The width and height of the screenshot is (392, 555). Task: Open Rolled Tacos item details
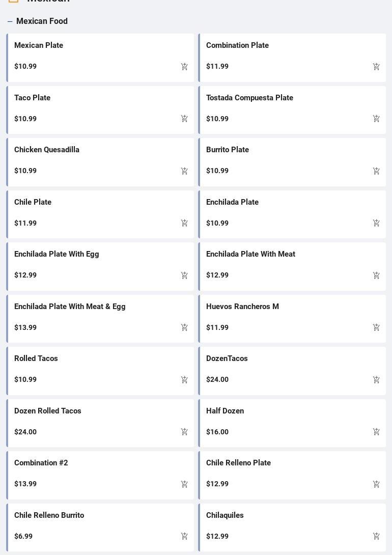[36, 358]
